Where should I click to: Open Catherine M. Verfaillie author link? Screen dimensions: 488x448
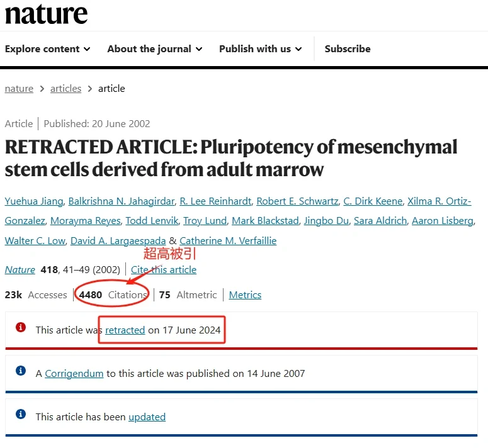pos(228,240)
